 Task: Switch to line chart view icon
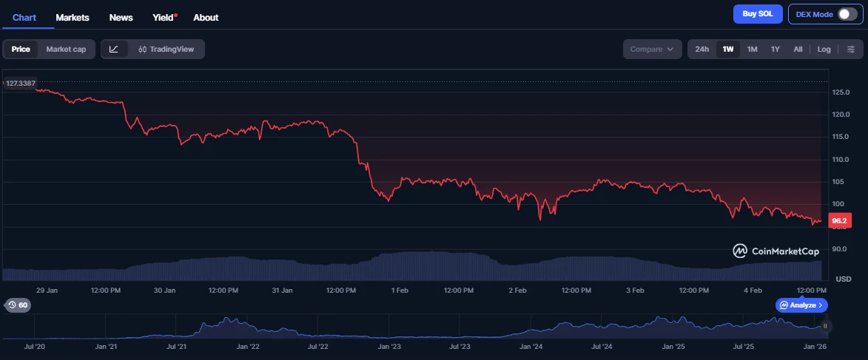pyautogui.click(x=114, y=50)
